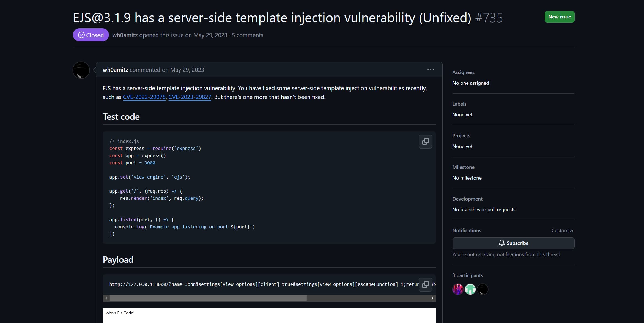Open the CVE-2022-29078 link
This screenshot has width=644, height=323.
pyautogui.click(x=144, y=97)
